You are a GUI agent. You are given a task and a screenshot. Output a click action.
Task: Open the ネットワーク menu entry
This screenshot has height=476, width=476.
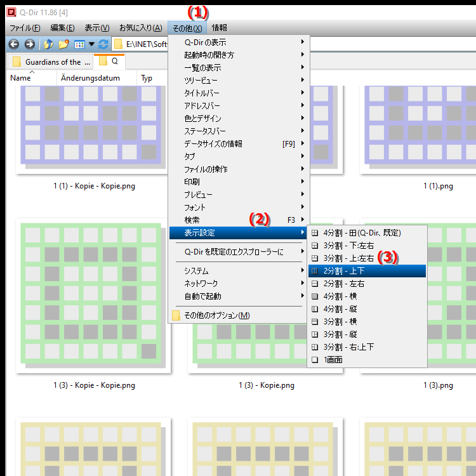click(239, 284)
